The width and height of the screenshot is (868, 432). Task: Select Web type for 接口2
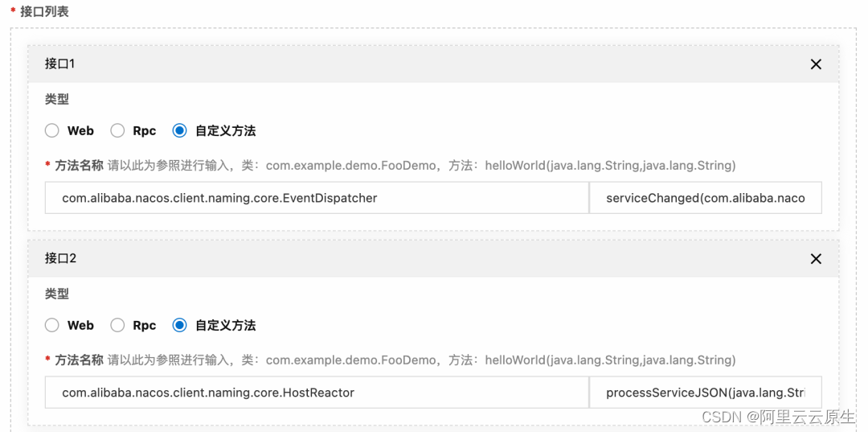point(52,325)
